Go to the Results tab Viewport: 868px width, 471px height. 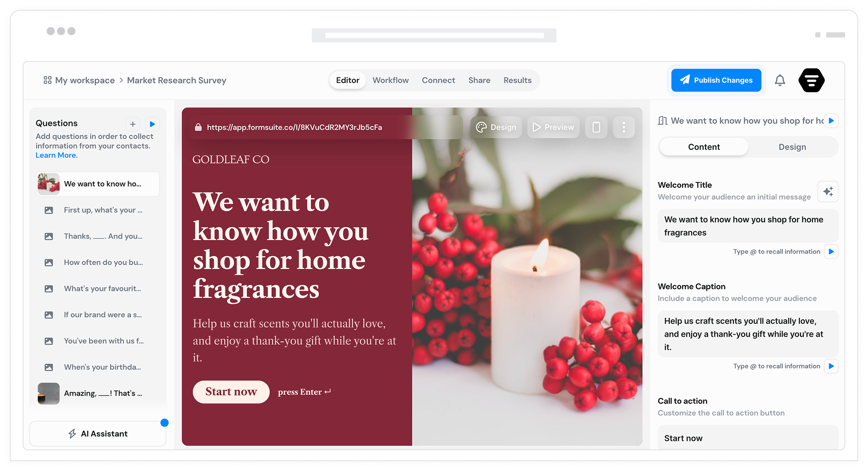517,80
